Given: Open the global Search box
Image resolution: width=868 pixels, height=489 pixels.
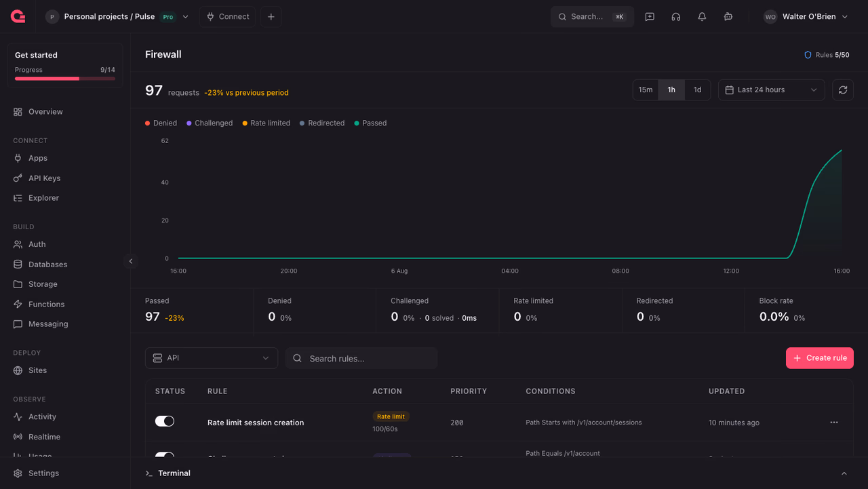Looking at the screenshot, I should (x=592, y=17).
